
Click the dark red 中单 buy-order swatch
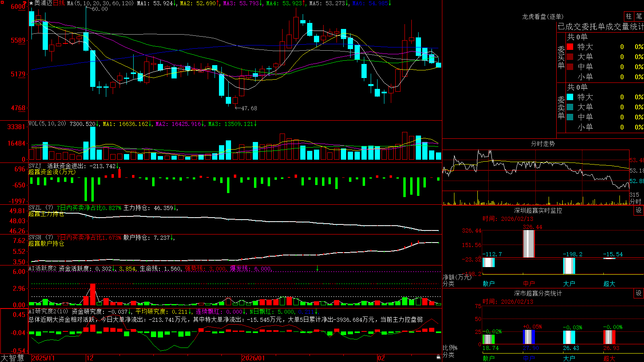pos(570,67)
